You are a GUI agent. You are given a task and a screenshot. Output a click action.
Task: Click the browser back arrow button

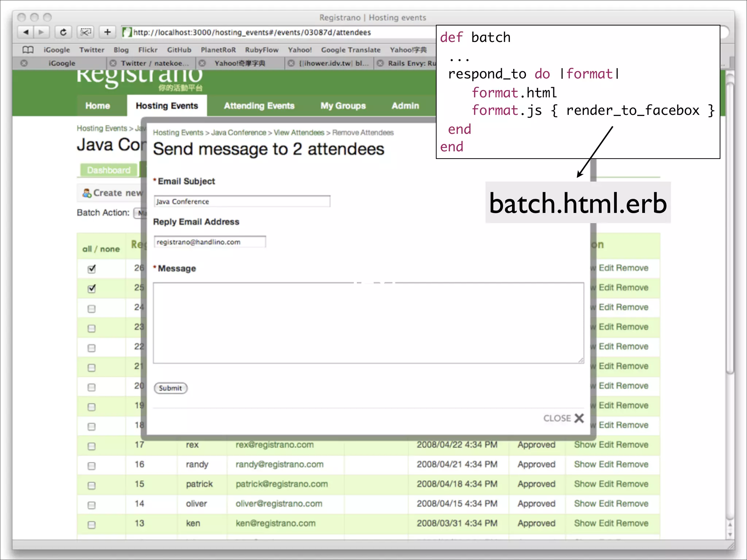click(26, 32)
